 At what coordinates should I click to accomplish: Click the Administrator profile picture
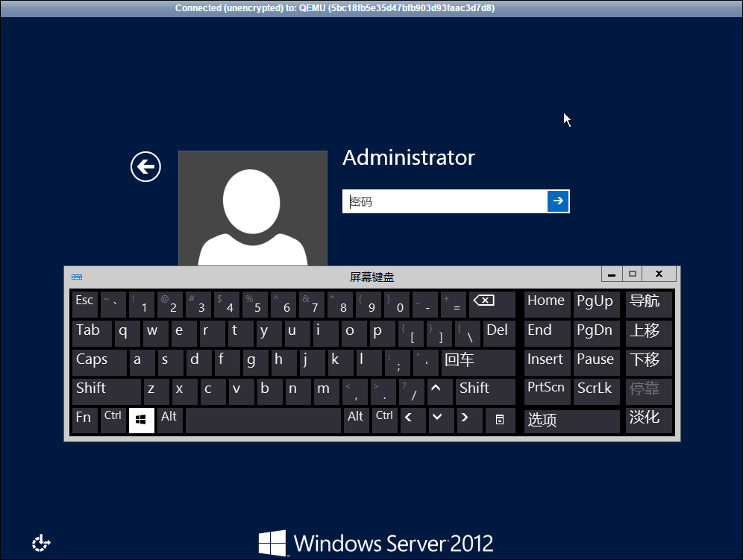click(x=253, y=208)
